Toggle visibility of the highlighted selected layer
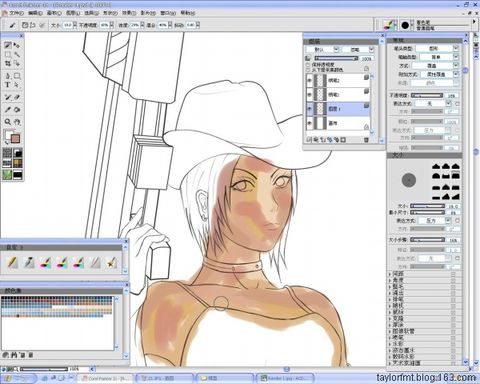This screenshot has width=480, height=384. pos(310,109)
